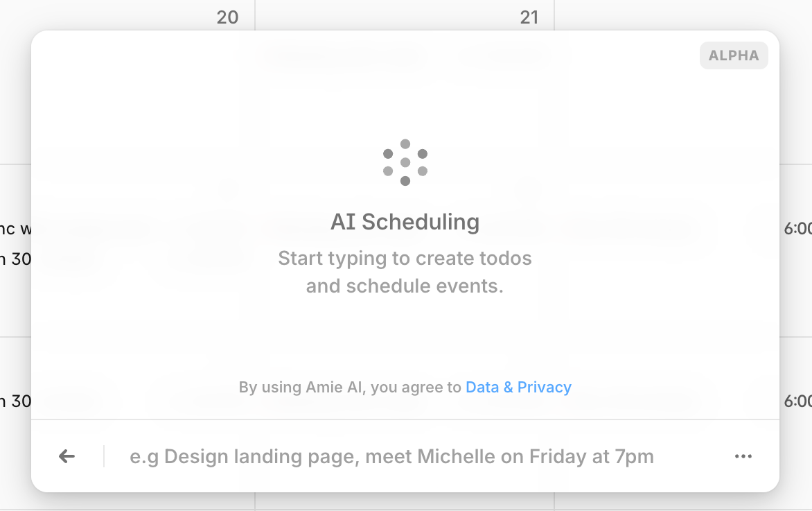Image resolution: width=812 pixels, height=511 pixels.
Task: Select the ALPHA badge
Action: coord(734,55)
